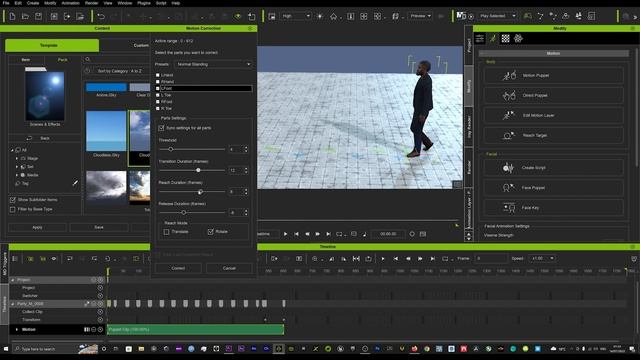This screenshot has width=640, height=360.
Task: Click the gear icon in the Modify panel
Action: tap(518, 38)
